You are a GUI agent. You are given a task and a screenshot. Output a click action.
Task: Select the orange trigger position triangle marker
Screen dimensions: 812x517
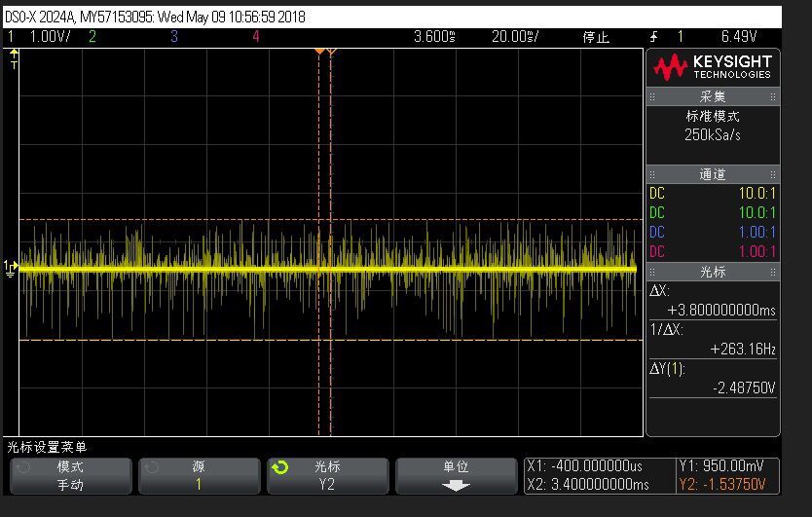click(318, 51)
